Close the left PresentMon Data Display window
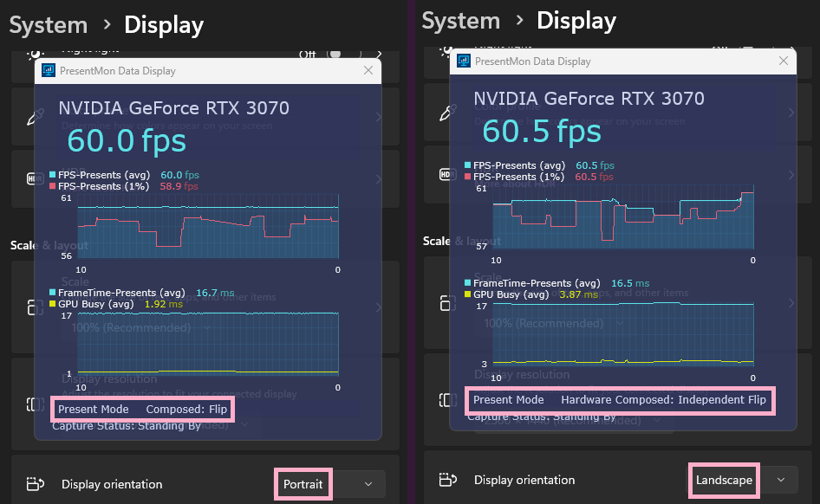The height and width of the screenshot is (504, 820). coord(368,70)
